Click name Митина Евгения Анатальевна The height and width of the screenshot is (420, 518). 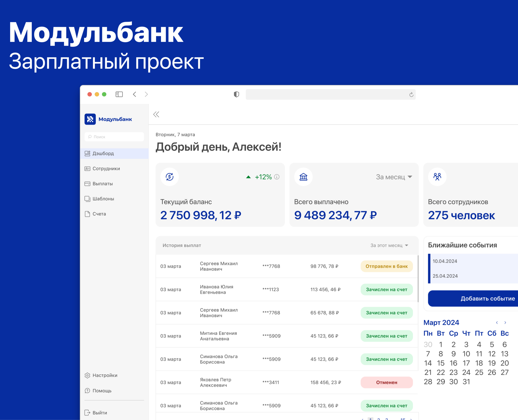(219, 336)
